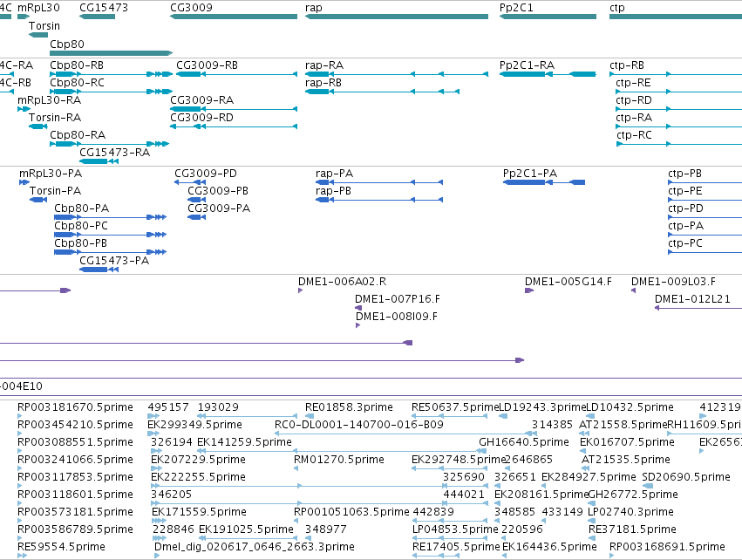Select protein ctp-PB label
Screen dimensions: 742x560
pos(684,174)
